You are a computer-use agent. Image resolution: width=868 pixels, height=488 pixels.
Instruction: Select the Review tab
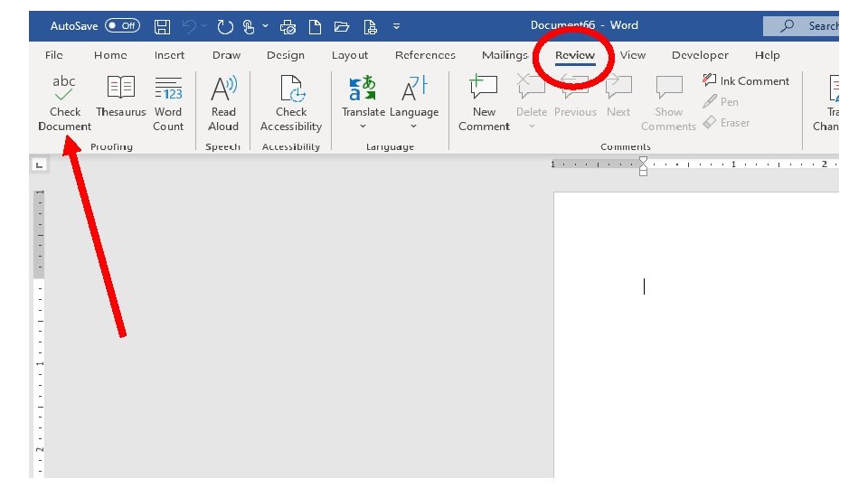click(575, 55)
